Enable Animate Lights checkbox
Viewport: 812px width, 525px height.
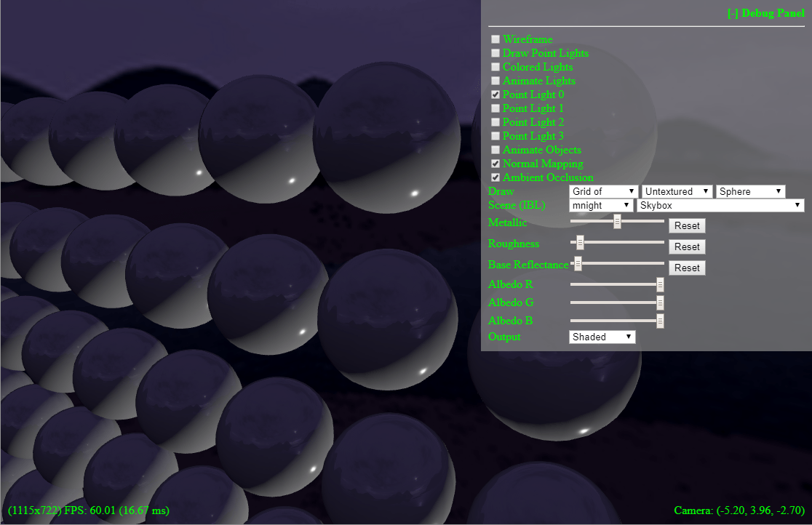coord(495,81)
